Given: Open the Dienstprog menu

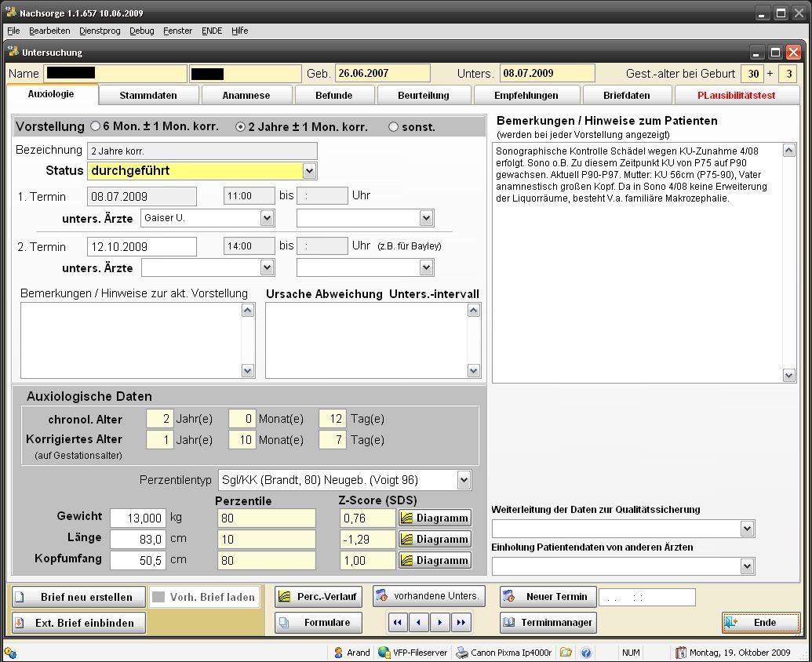Looking at the screenshot, I should pyautogui.click(x=100, y=31).
